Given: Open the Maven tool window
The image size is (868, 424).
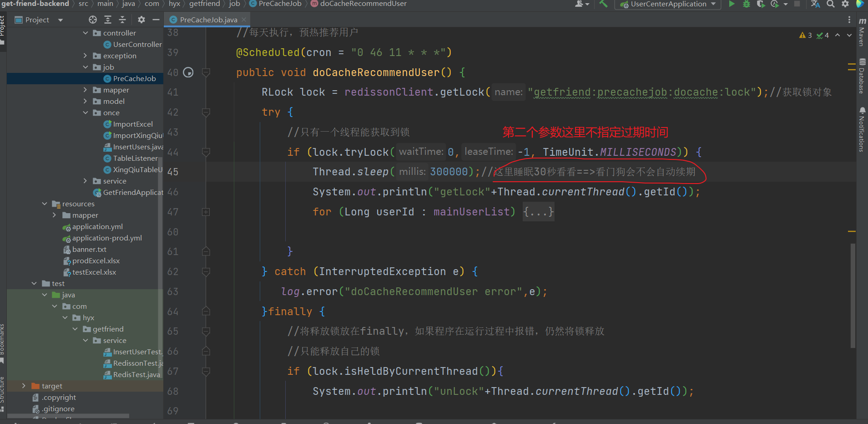Looking at the screenshot, I should point(862,32).
